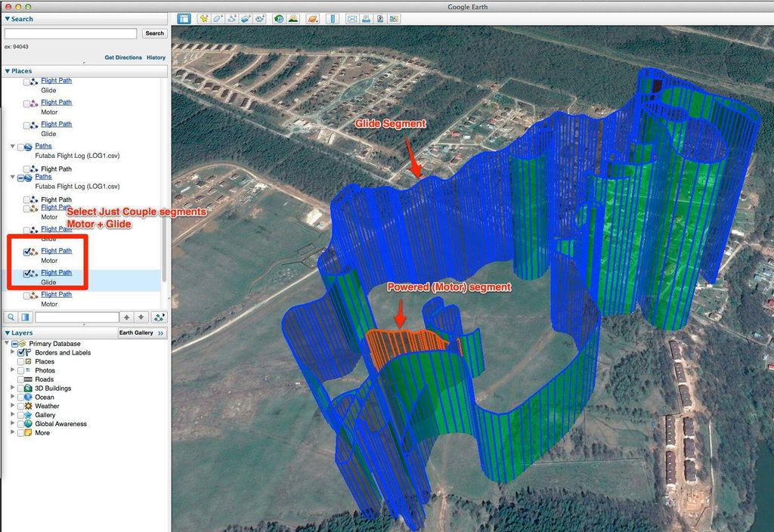Click the search input field
This screenshot has width=774, height=532.
point(70,33)
